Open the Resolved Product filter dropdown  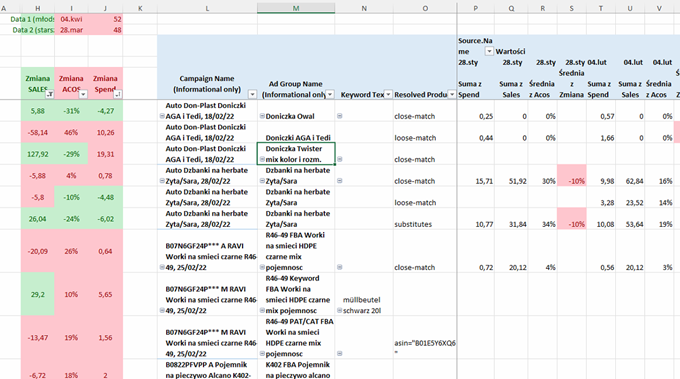pos(452,94)
